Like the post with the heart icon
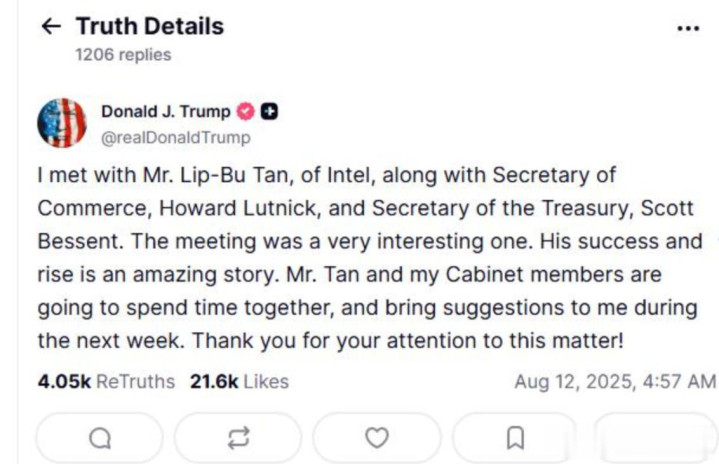Screen dimensions: 719x464 point(376,437)
